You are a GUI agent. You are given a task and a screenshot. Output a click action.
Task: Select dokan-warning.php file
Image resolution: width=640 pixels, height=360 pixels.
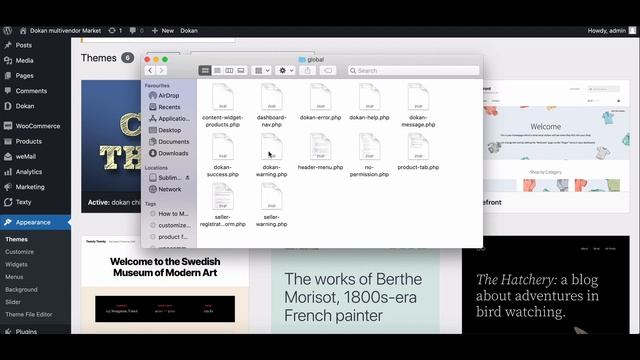pyautogui.click(x=271, y=155)
